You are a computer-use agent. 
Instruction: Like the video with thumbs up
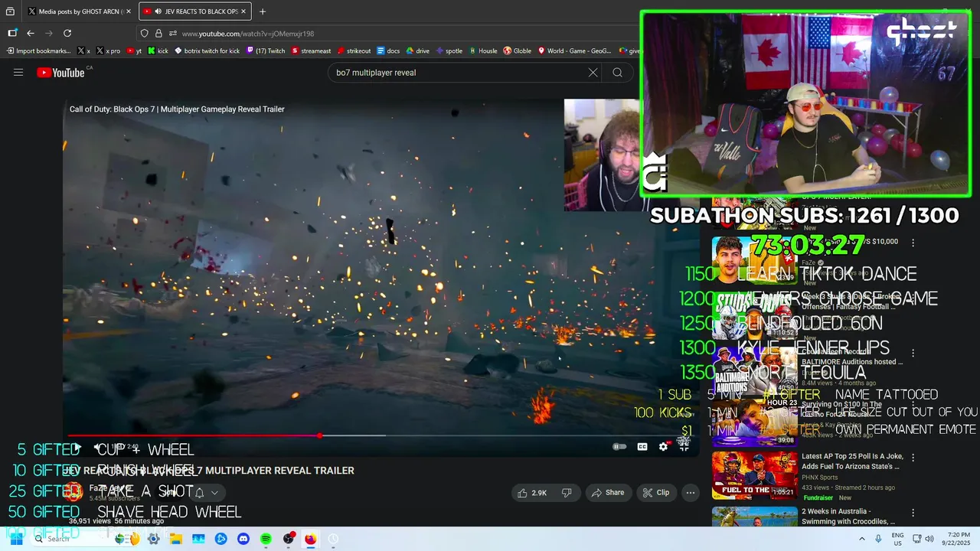click(x=532, y=493)
